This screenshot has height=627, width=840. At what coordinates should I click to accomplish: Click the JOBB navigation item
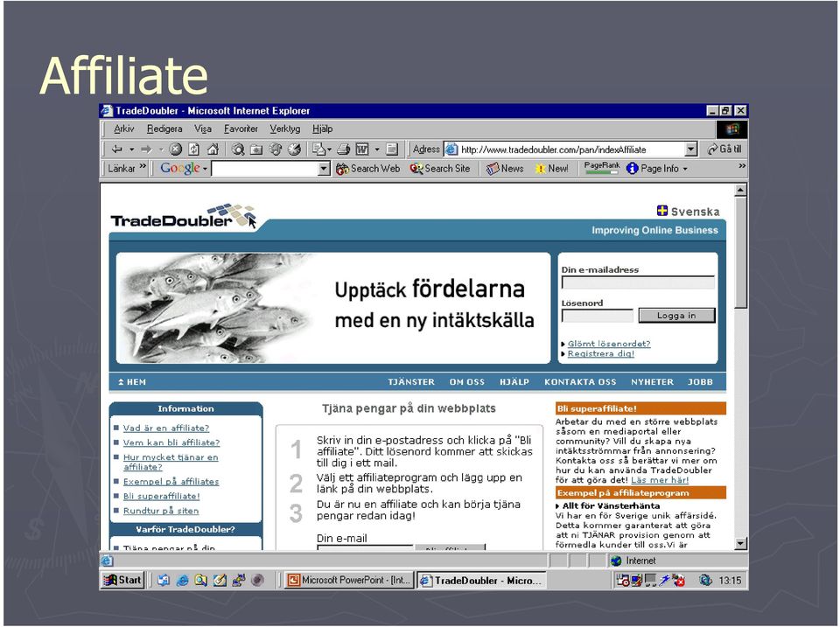point(700,382)
